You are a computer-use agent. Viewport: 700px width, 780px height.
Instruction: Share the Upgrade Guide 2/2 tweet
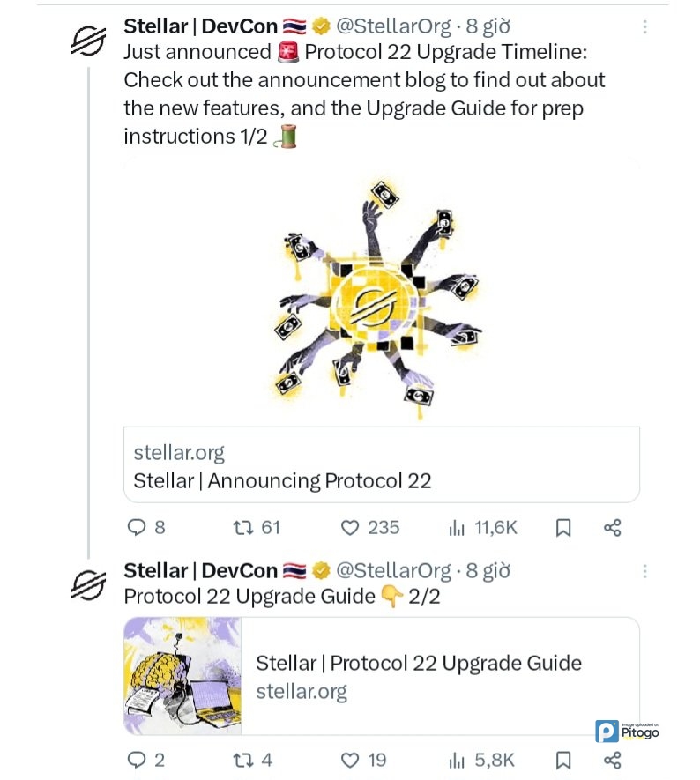(x=613, y=760)
